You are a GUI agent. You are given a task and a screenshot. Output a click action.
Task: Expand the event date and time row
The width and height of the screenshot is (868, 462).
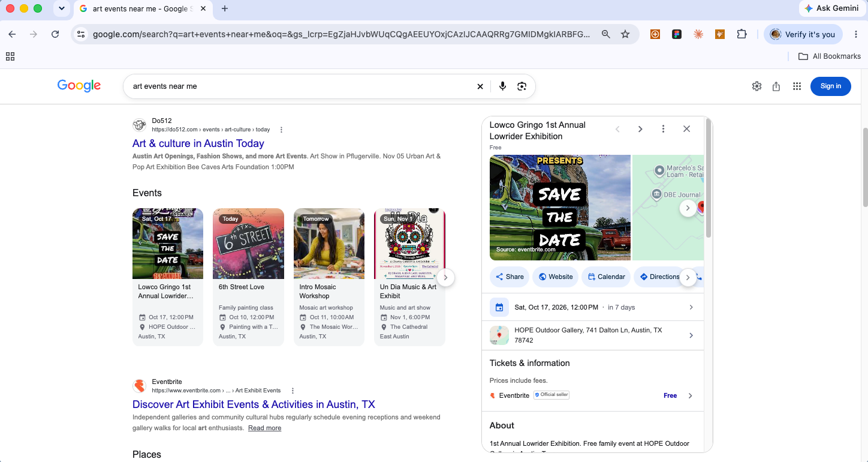point(593,307)
